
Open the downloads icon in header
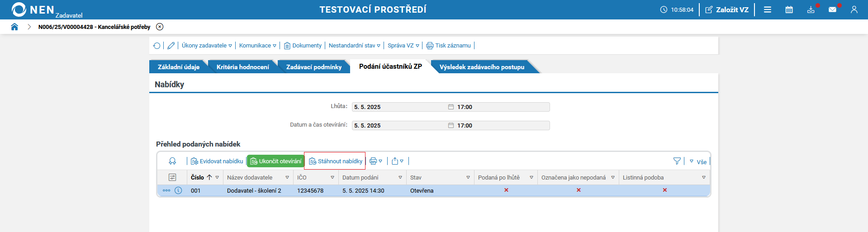click(811, 9)
